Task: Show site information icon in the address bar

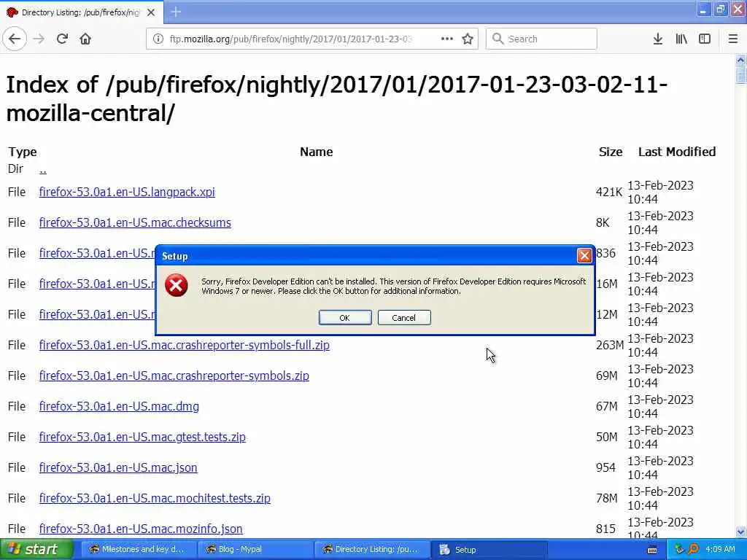Action: 158,39
